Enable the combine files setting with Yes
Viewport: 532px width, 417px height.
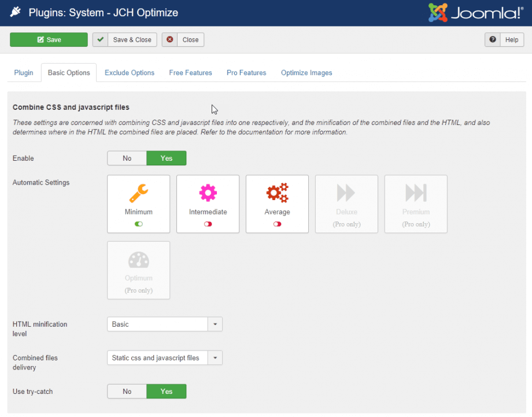(x=166, y=158)
